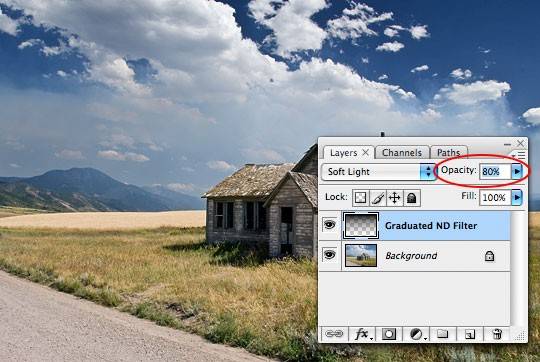
Task: Click the Opacity 80% input field
Action: click(495, 172)
